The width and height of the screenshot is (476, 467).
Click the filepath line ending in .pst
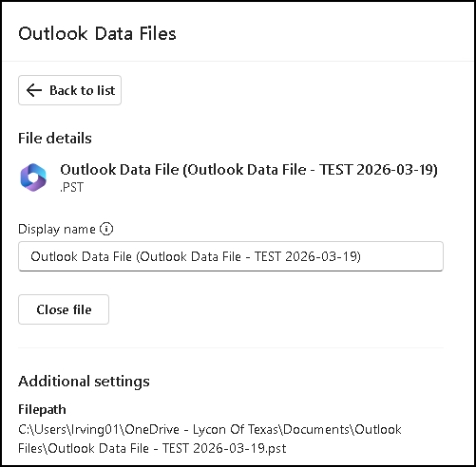click(152, 448)
